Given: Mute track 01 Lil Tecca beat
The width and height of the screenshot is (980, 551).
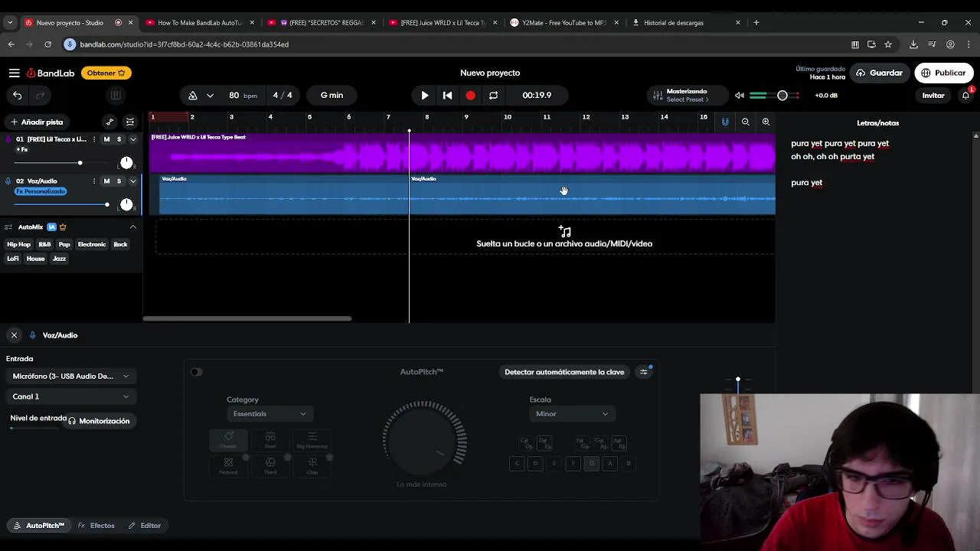Looking at the screenshot, I should point(106,139).
